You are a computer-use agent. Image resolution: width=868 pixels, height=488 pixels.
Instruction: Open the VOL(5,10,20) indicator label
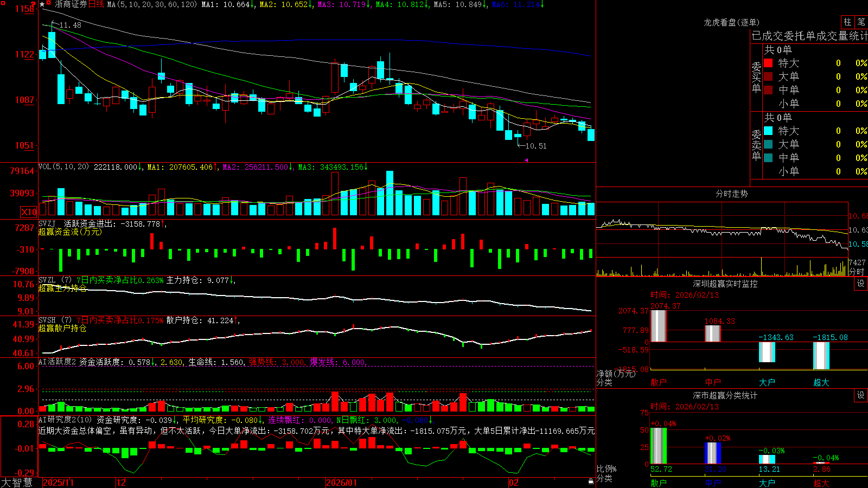63,166
